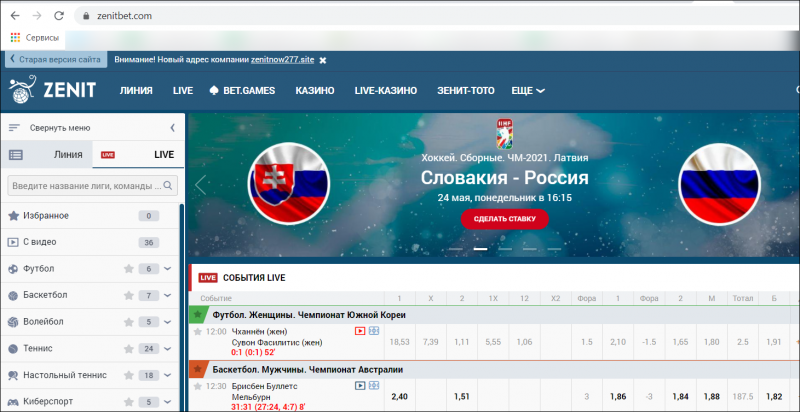Click the Киберспорт gamepad icon
800x412 pixels.
[13, 402]
